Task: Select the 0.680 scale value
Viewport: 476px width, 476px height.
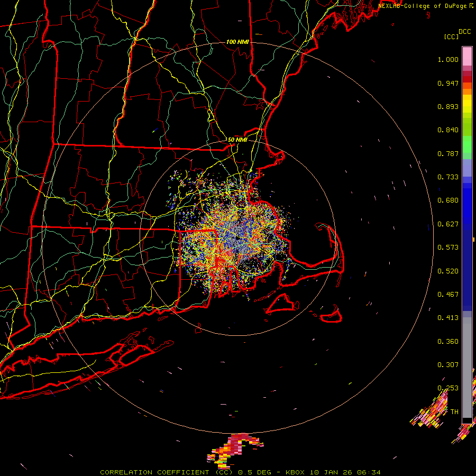Action: 448,200
